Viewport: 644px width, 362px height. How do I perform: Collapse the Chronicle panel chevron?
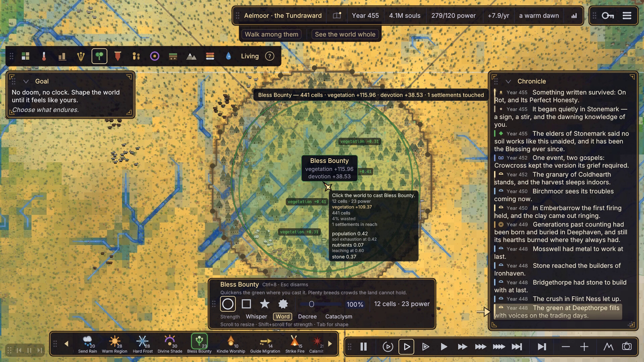coord(508,81)
